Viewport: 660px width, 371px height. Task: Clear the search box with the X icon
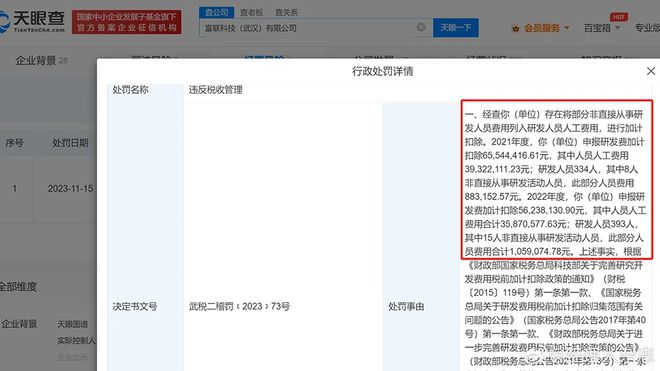[x=420, y=27]
